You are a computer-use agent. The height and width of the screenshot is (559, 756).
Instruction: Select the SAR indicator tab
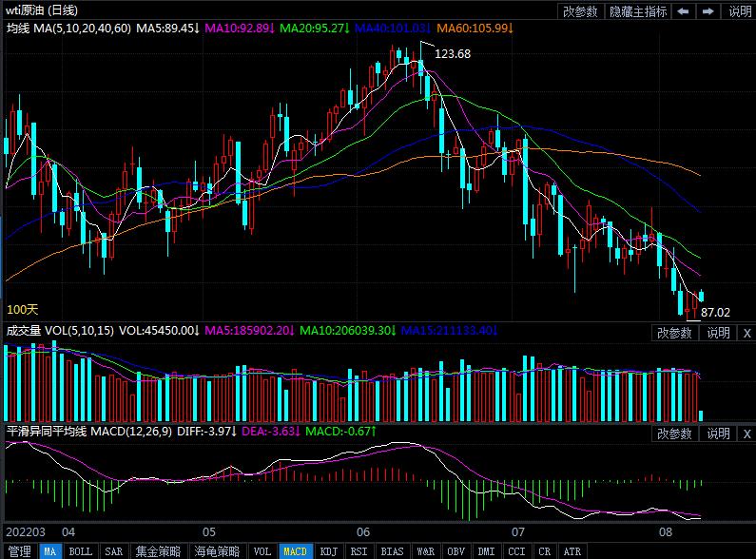pyautogui.click(x=113, y=551)
